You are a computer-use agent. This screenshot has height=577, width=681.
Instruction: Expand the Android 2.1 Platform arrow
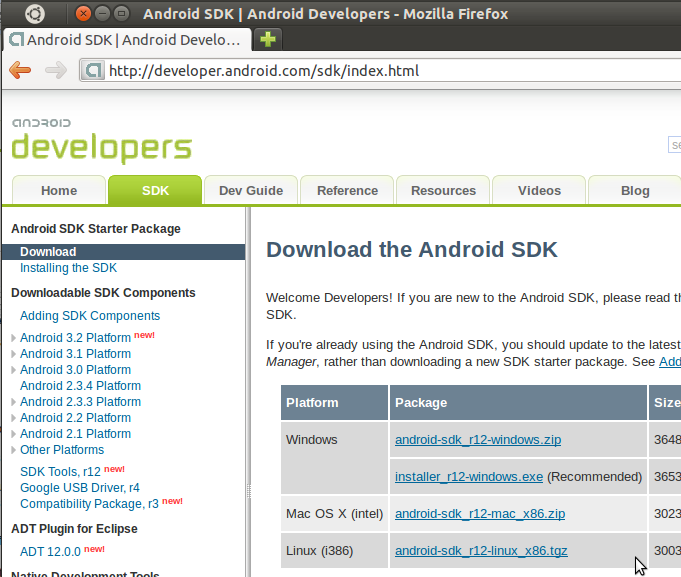click(13, 434)
